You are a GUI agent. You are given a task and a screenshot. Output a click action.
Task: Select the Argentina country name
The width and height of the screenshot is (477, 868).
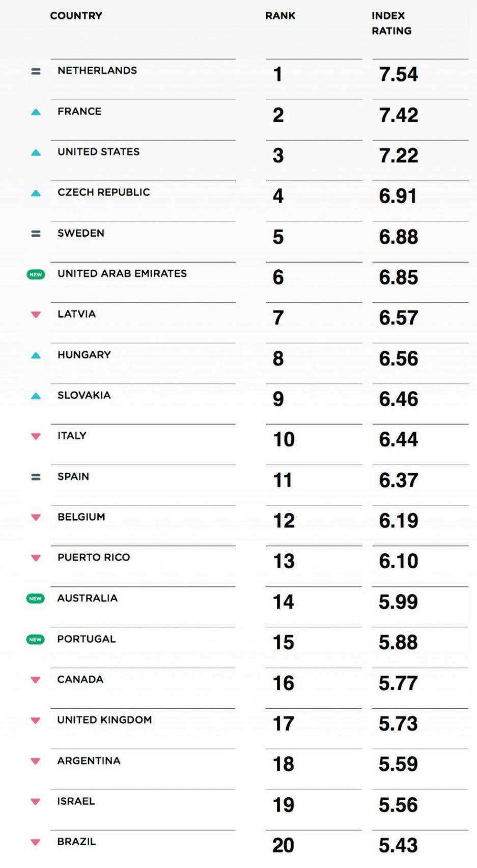pyautogui.click(x=89, y=761)
